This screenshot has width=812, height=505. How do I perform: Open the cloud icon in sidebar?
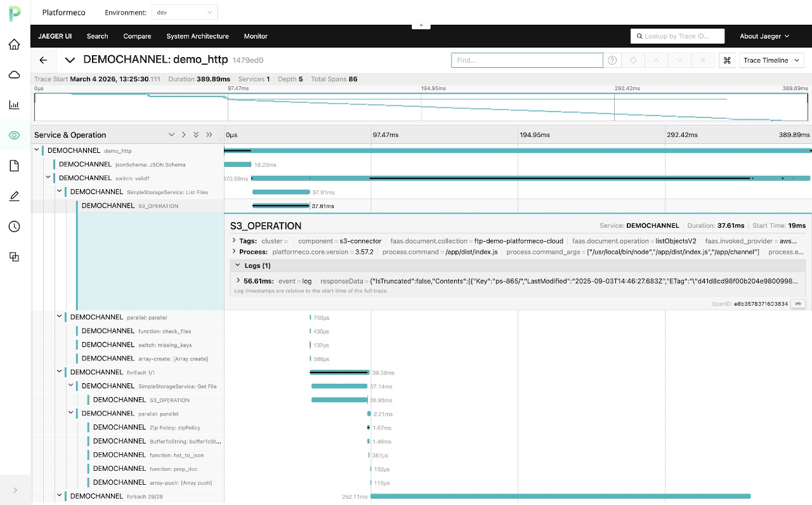click(14, 75)
